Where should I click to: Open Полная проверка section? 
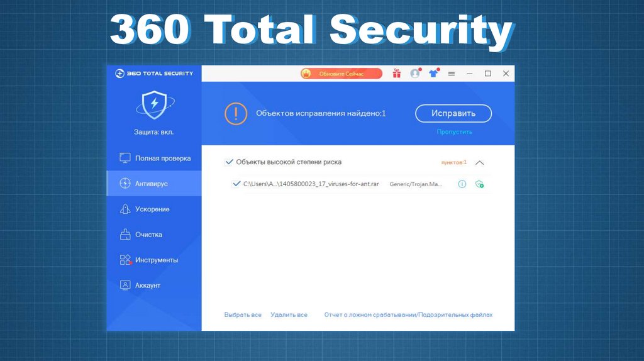(x=155, y=158)
